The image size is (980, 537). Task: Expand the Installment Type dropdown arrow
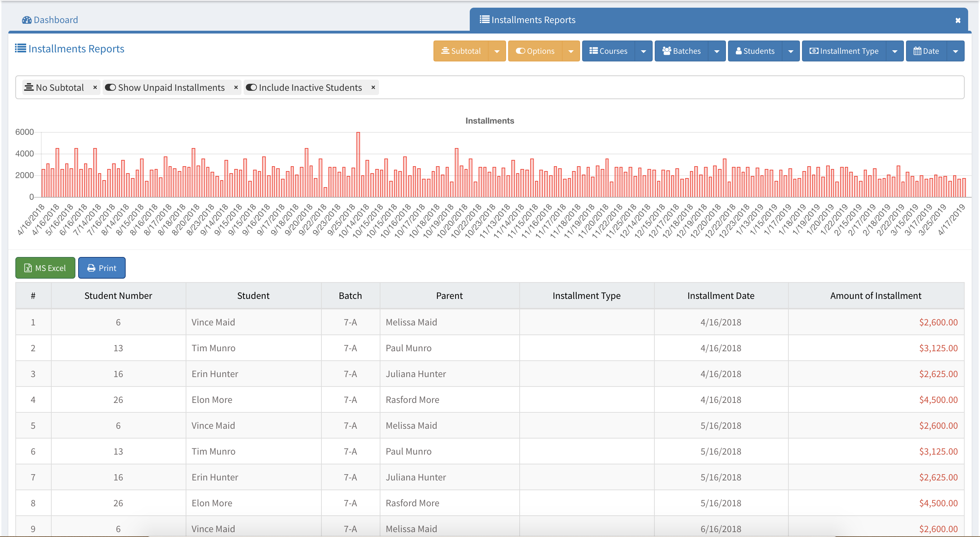[x=894, y=51]
